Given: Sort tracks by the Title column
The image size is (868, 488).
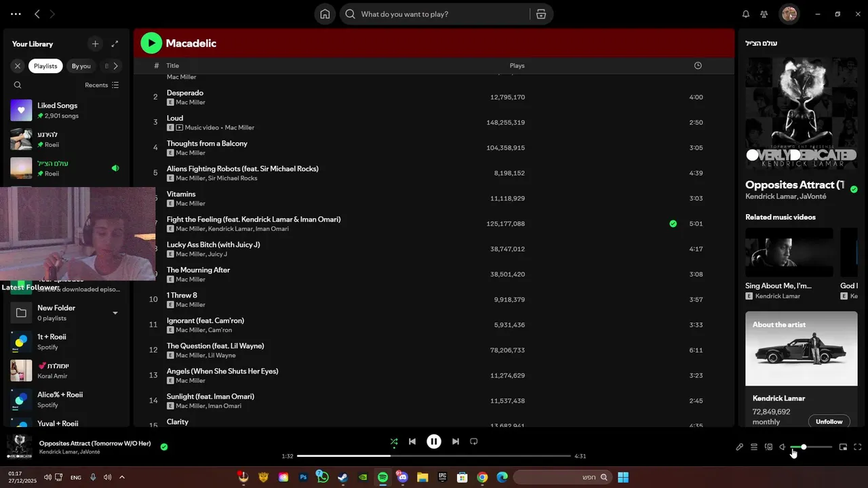Looking at the screenshot, I should click(173, 66).
